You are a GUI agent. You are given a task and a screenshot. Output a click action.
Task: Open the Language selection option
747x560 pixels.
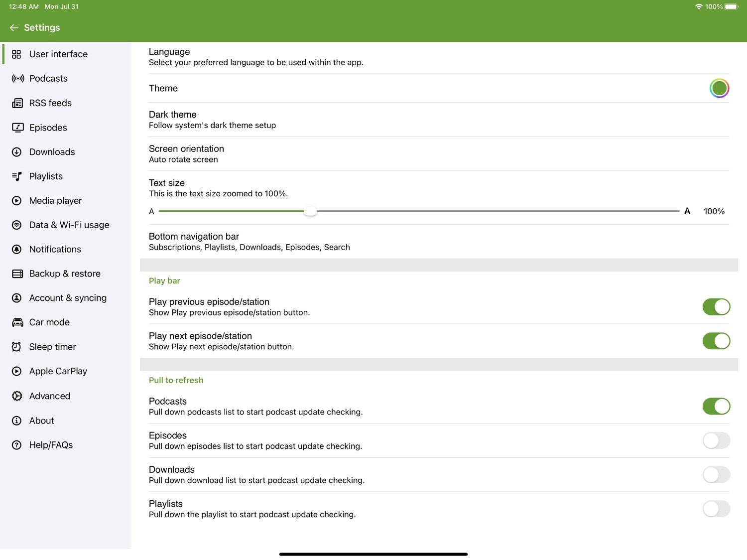pos(439,57)
